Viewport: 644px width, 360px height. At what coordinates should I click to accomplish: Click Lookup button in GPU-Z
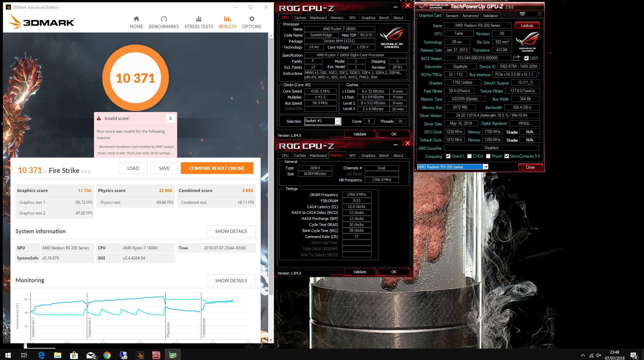[x=527, y=25]
